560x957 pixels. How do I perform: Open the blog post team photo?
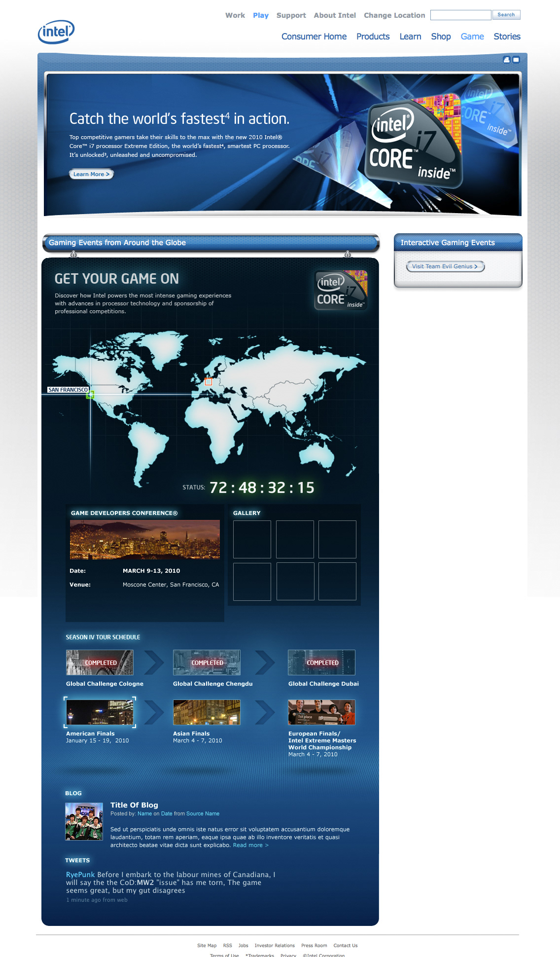tap(84, 821)
